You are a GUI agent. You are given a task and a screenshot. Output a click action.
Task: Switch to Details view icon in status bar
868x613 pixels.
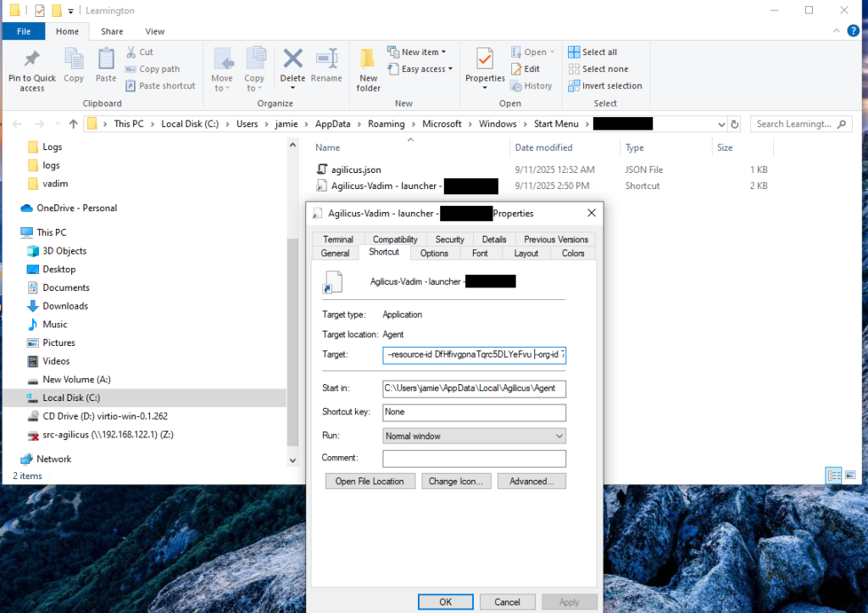point(834,475)
